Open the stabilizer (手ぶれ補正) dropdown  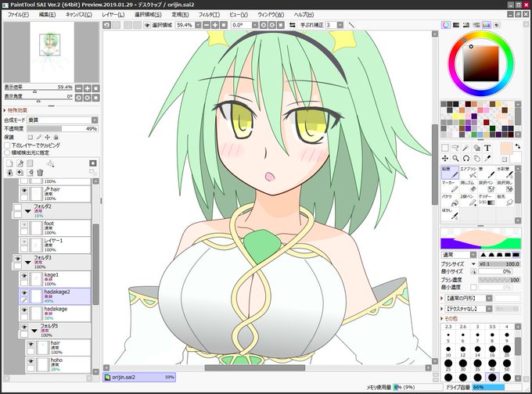click(340, 25)
